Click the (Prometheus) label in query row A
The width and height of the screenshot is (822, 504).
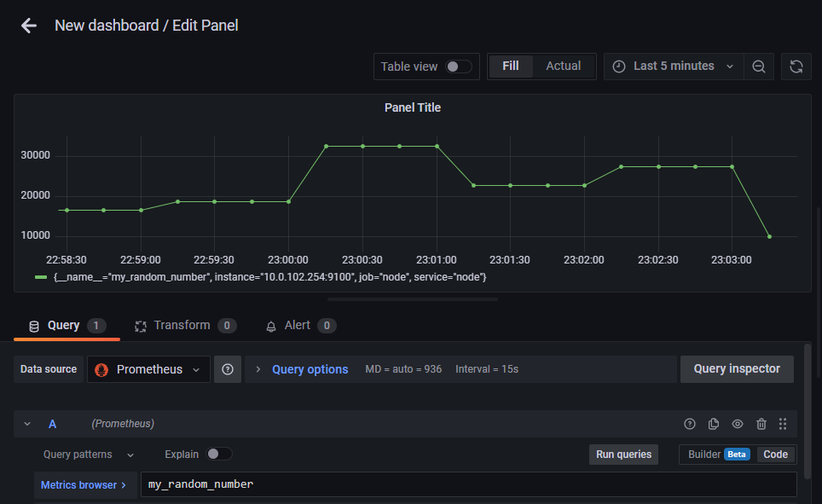tap(123, 424)
